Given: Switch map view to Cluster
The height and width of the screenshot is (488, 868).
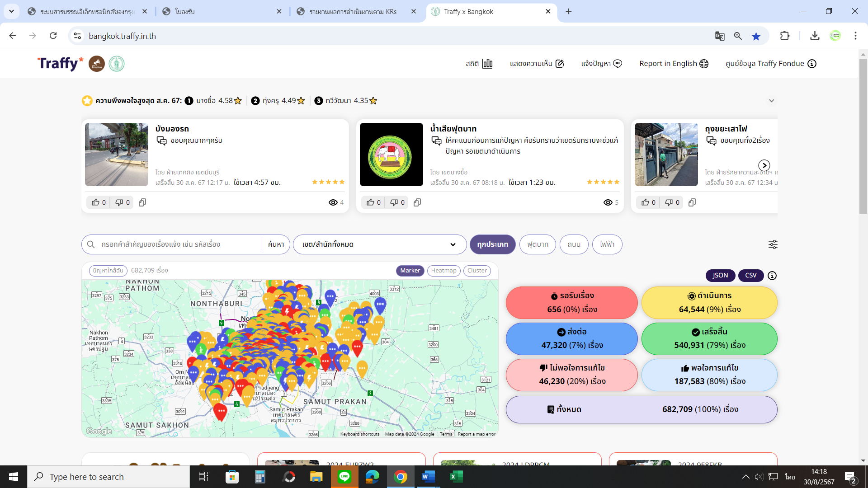Looking at the screenshot, I should pos(477,271).
